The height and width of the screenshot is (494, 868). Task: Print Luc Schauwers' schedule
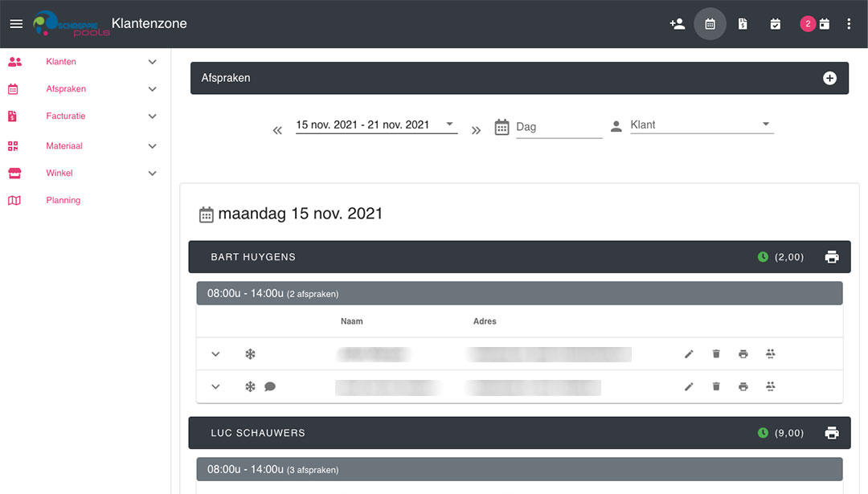click(x=832, y=433)
